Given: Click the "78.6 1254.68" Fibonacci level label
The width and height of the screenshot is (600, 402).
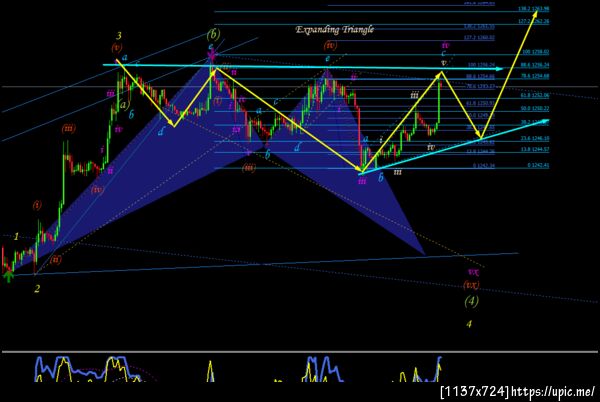Looking at the screenshot, I should point(535,76).
